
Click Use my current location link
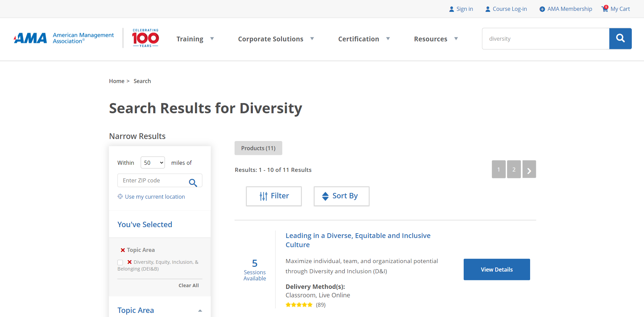(x=155, y=197)
